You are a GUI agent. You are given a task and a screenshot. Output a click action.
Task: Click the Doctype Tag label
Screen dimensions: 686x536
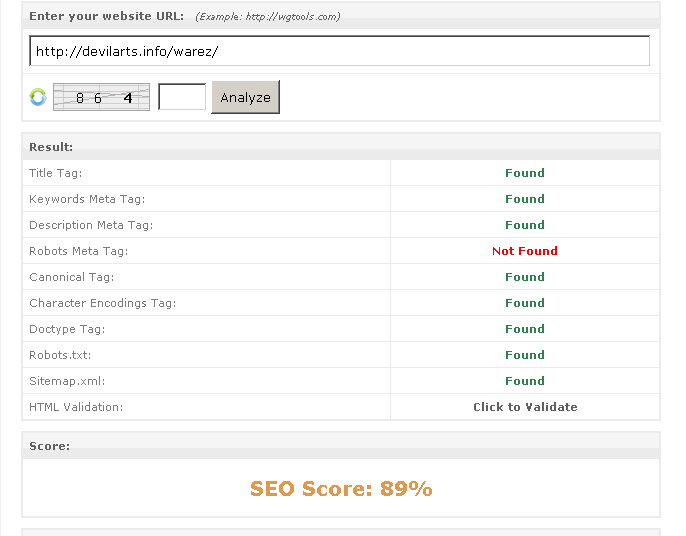click(x=67, y=329)
